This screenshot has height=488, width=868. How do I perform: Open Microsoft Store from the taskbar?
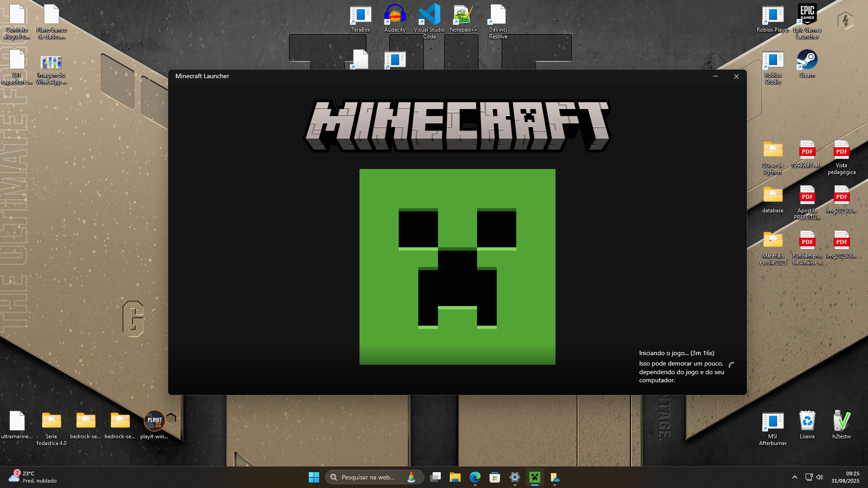tap(495, 477)
